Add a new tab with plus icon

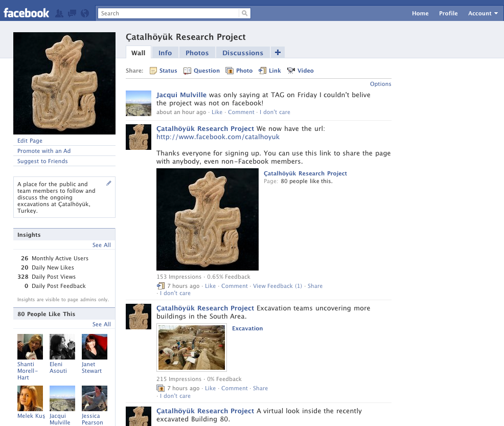click(x=278, y=52)
